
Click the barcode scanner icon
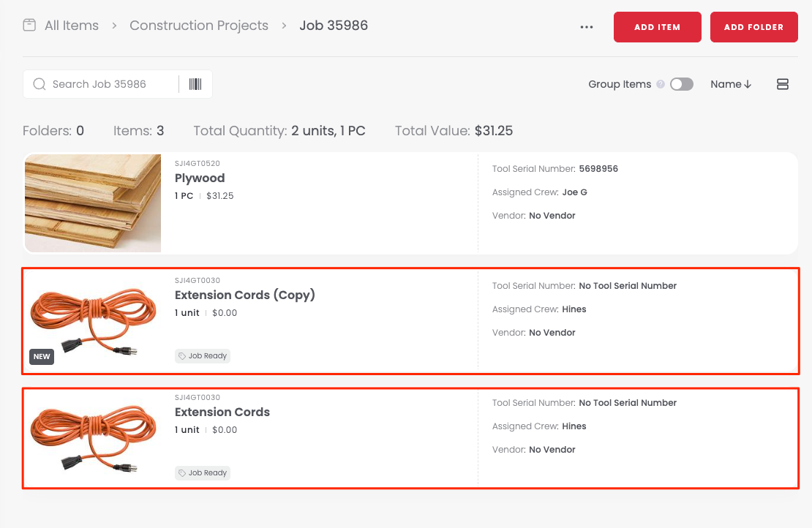pos(195,84)
